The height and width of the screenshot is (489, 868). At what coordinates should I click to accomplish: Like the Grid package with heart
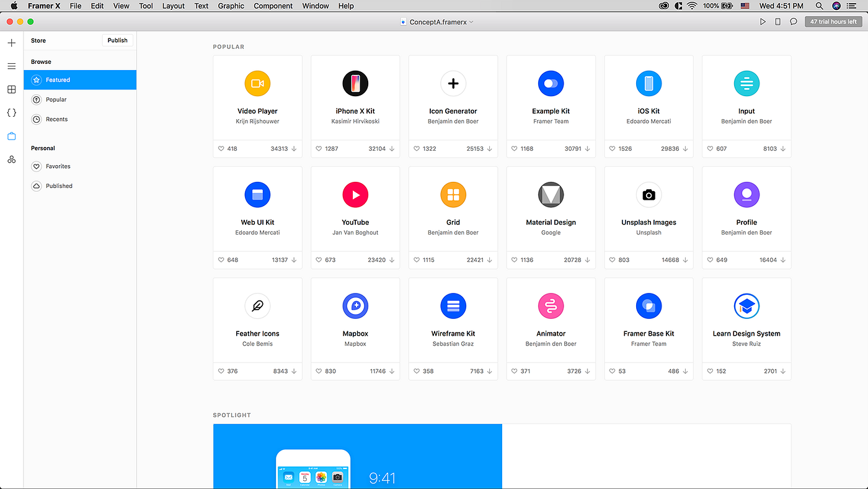click(x=417, y=260)
